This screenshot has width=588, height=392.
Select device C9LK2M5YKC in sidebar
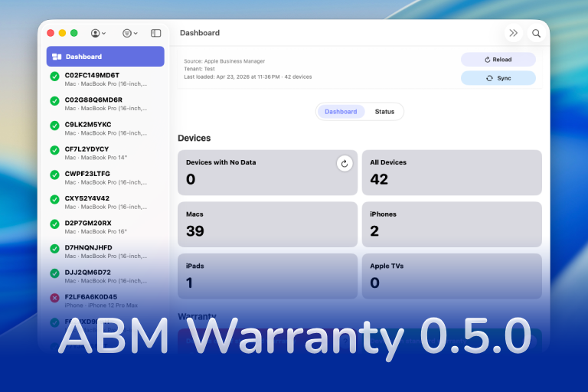click(x=106, y=129)
